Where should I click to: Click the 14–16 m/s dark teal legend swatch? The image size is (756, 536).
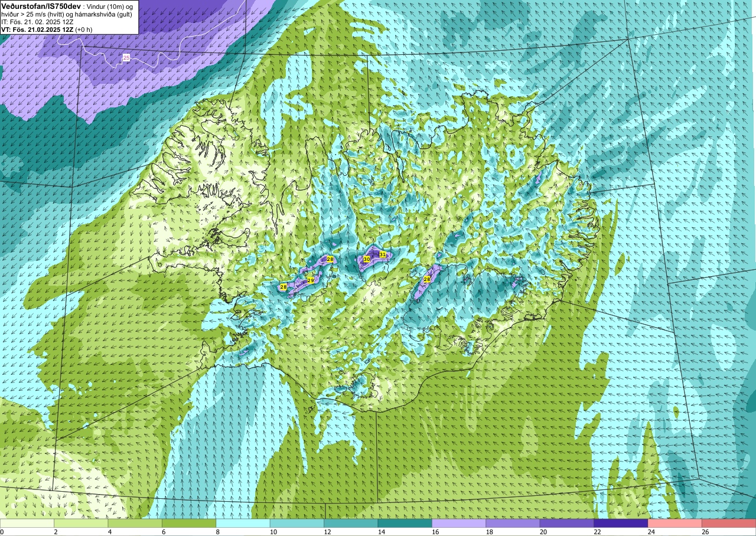[x=405, y=523]
